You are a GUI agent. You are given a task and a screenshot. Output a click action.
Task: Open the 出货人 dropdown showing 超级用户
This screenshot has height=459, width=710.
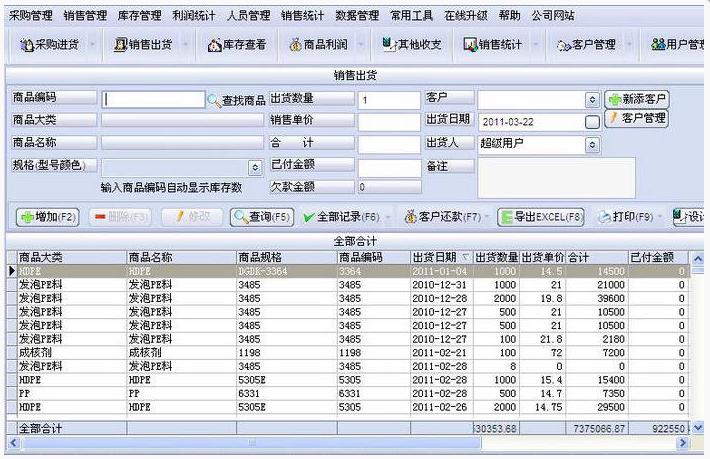click(x=592, y=145)
